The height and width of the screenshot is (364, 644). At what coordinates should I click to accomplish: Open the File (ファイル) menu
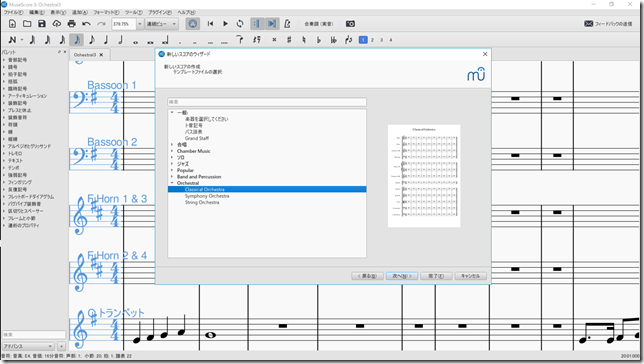(13, 13)
